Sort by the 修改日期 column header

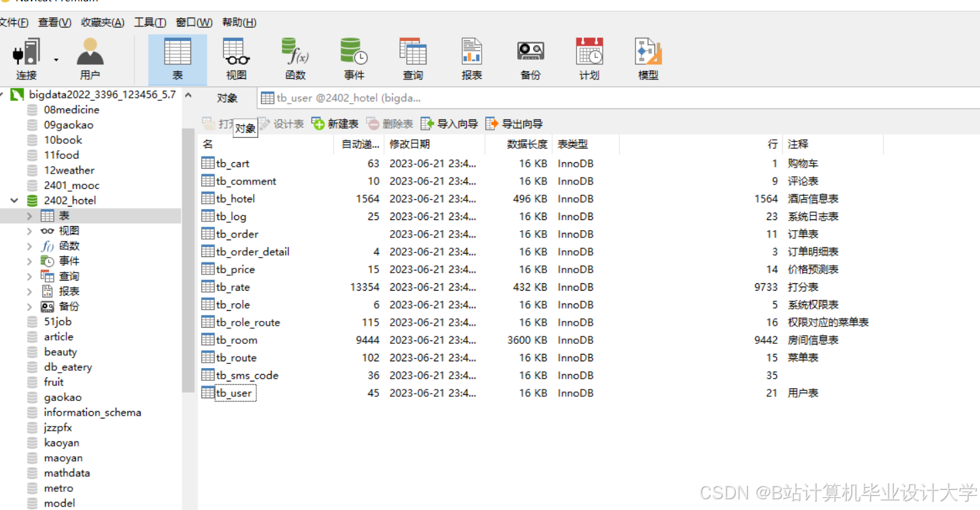[435, 144]
